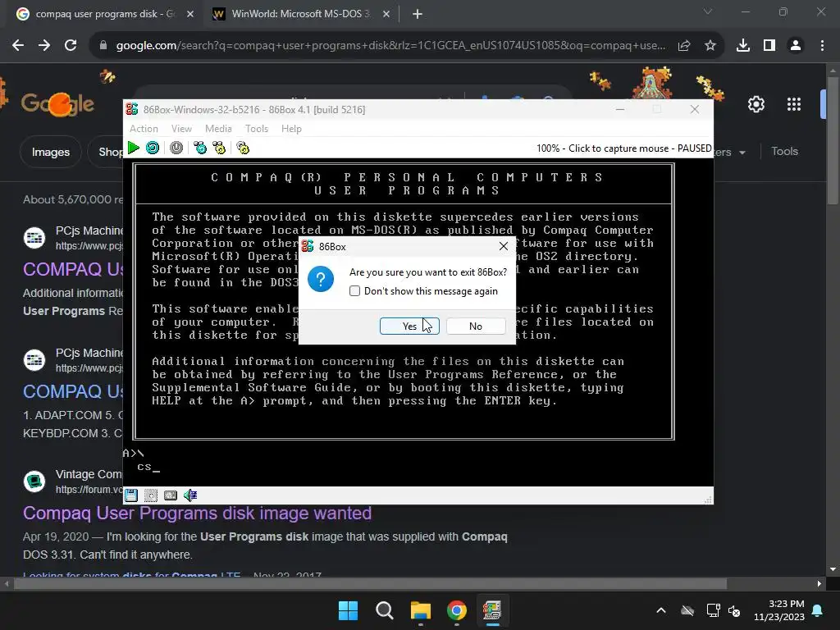Open the Action menu in 86Box
The width and height of the screenshot is (840, 630).
click(x=144, y=129)
